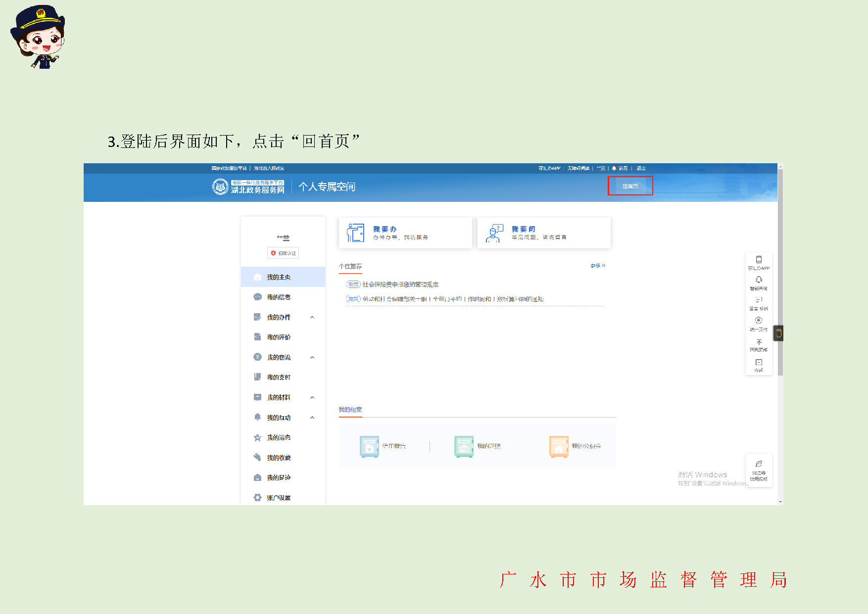Expand the chevron next to 我的材料
Viewport: 868px width, 614px height.
(312, 397)
